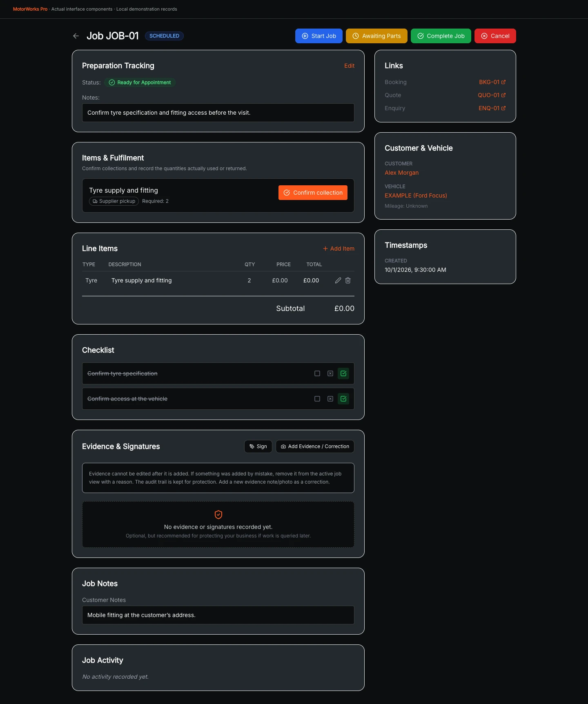Click the preparation Notes text box
588x704 pixels.
pos(218,113)
